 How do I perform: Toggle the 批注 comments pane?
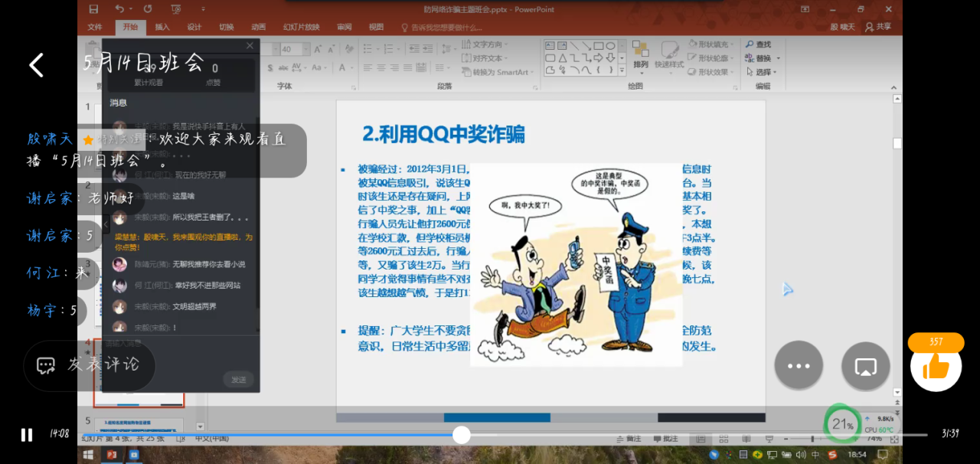coord(666,439)
